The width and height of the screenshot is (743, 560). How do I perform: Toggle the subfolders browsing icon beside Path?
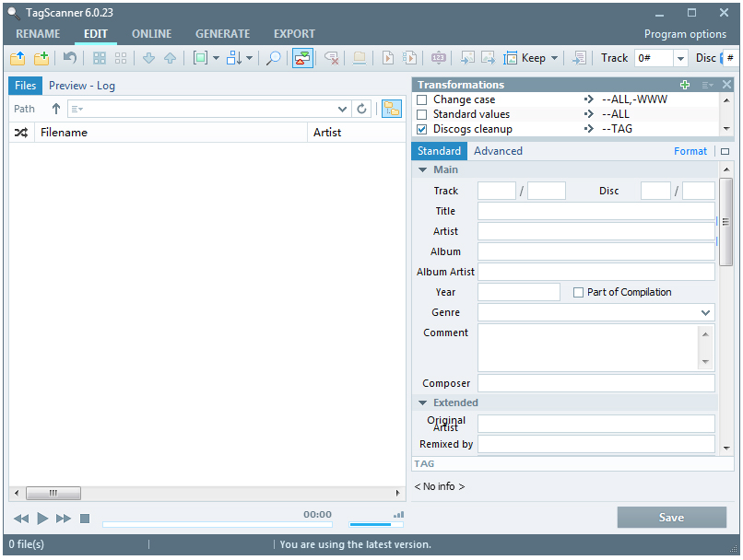tap(392, 109)
